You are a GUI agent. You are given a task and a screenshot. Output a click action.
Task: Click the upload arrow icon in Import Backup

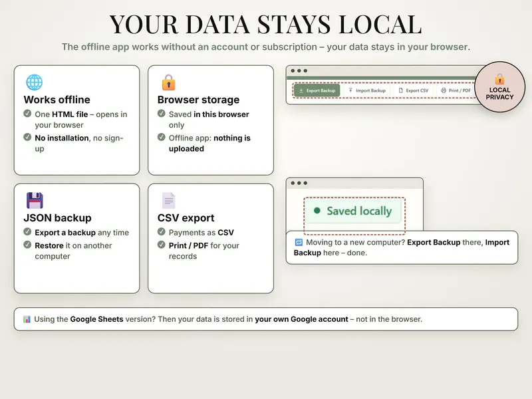pos(350,90)
